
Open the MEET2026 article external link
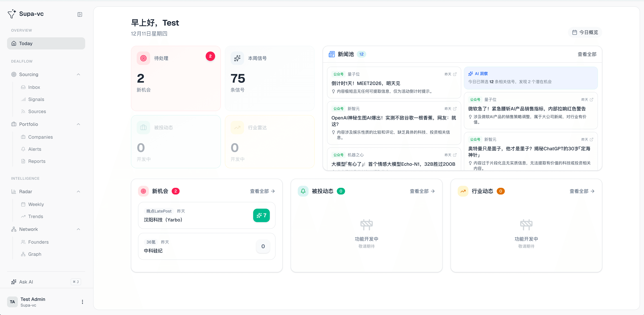[x=455, y=74]
